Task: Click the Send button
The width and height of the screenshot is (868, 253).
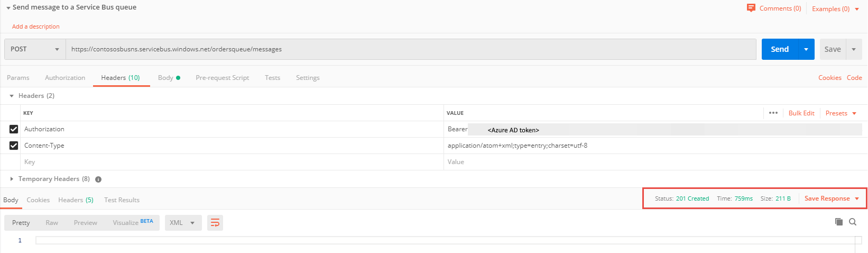Action: click(780, 49)
